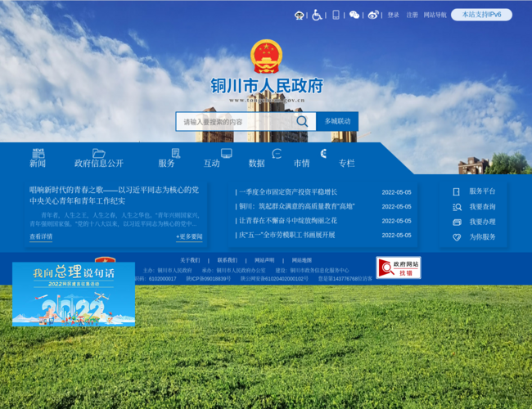Click the wheelchair accessibility icon
The width and height of the screenshot is (532, 409).
pyautogui.click(x=317, y=16)
